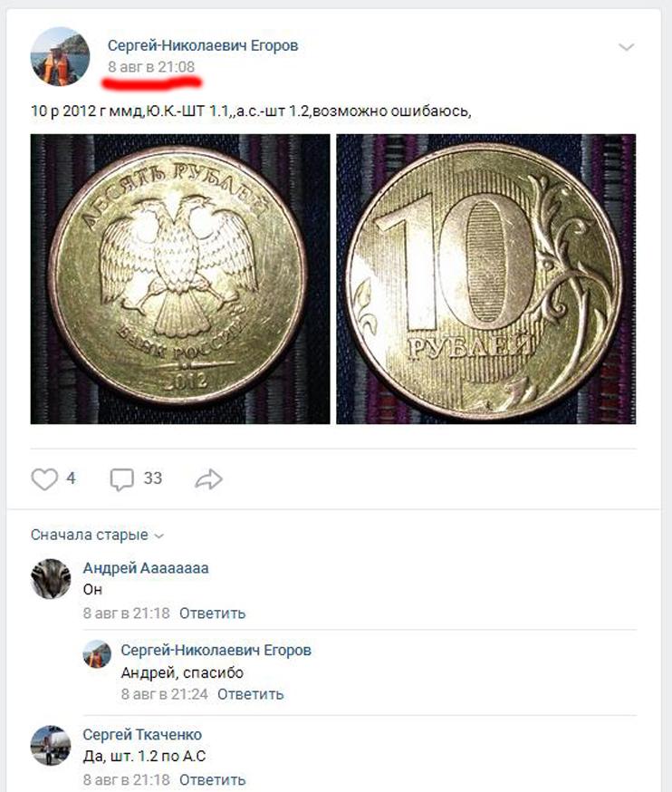Image resolution: width=672 pixels, height=792 pixels.
Task: Open Андрей Ааааааа's cat avatar
Action: tap(51, 579)
